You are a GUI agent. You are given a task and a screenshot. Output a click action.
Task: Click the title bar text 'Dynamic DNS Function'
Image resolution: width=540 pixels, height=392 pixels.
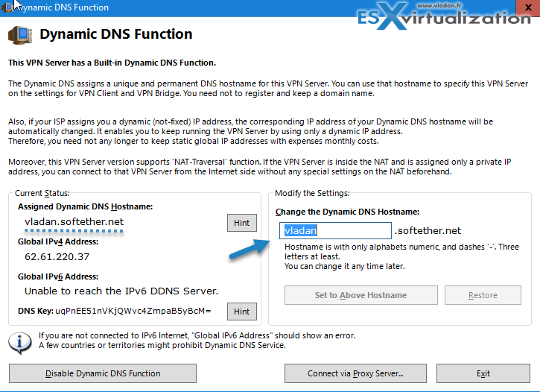point(64,7)
